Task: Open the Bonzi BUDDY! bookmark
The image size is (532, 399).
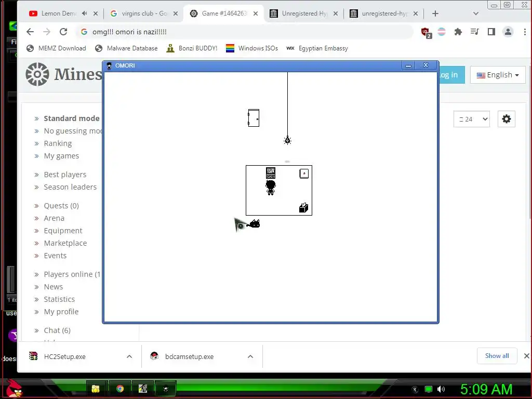Action: (192, 48)
